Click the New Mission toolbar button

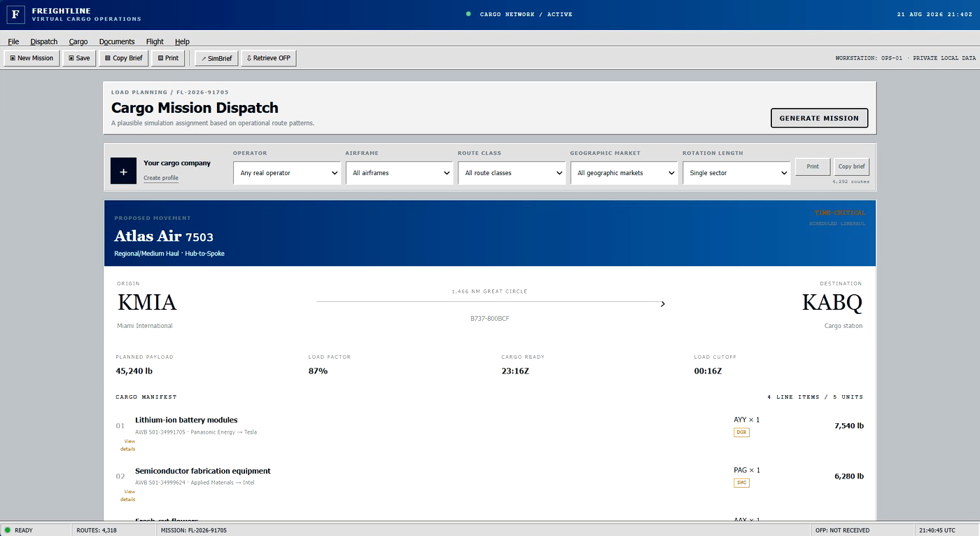[x=31, y=58]
